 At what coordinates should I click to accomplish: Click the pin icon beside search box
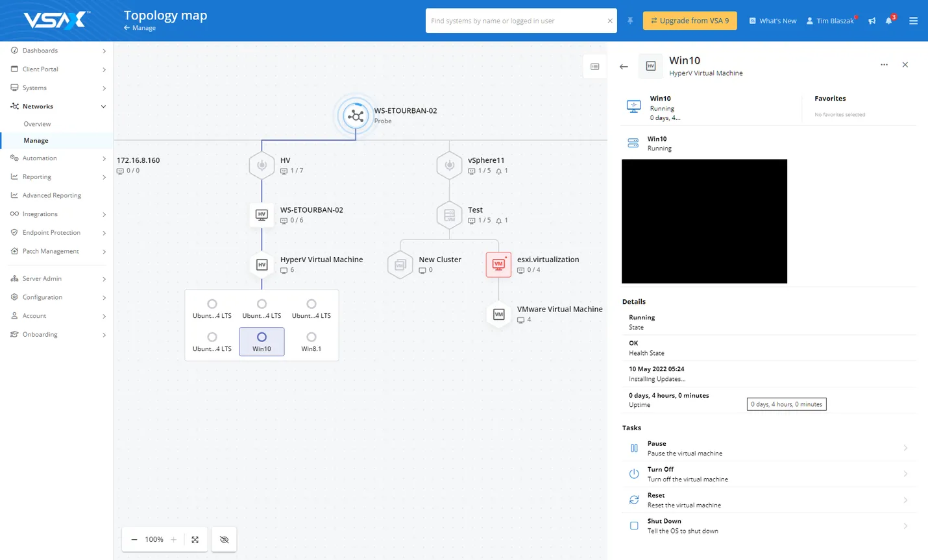(630, 21)
